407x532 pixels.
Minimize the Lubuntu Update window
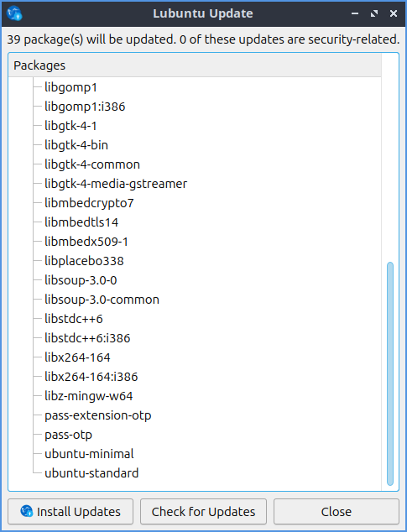355,13
